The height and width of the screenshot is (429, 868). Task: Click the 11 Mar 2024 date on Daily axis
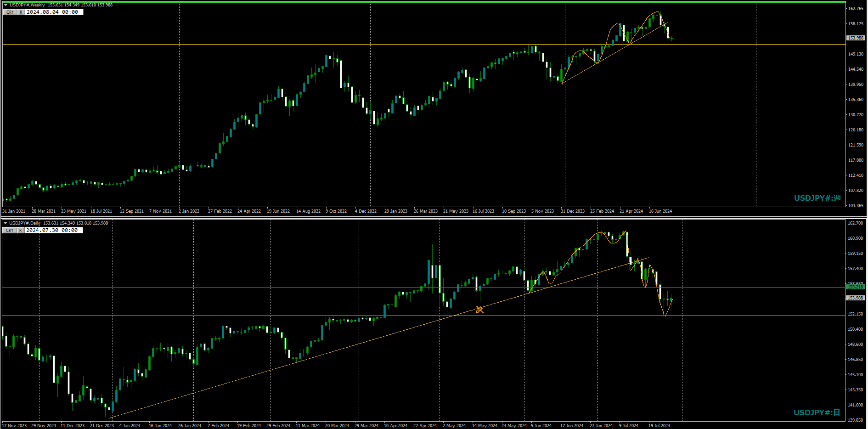click(x=308, y=426)
